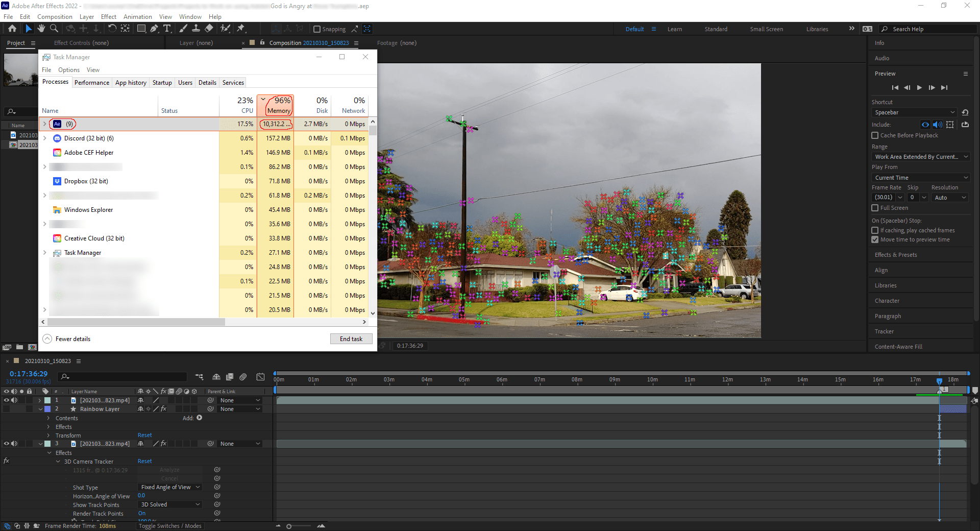Click the current time display field

(x=28, y=374)
